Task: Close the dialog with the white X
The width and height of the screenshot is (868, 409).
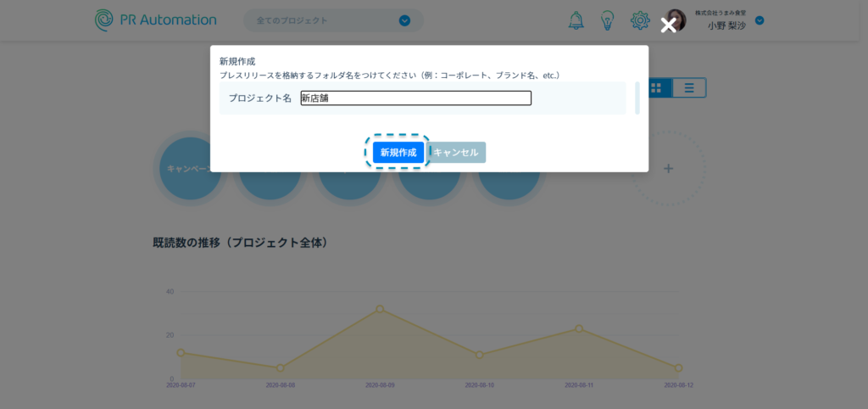Action: (x=669, y=25)
